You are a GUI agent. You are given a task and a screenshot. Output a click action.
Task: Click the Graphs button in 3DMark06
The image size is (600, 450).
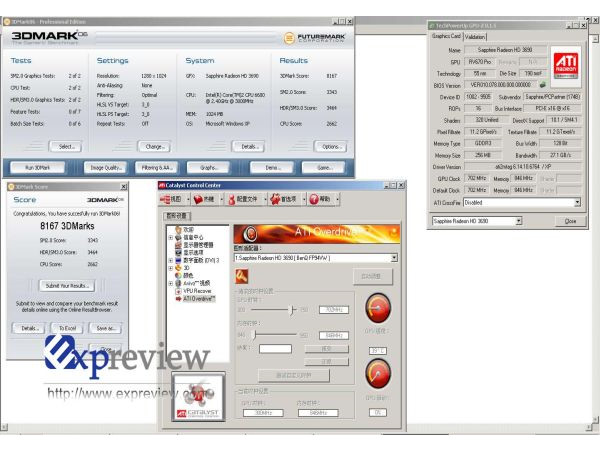208,168
